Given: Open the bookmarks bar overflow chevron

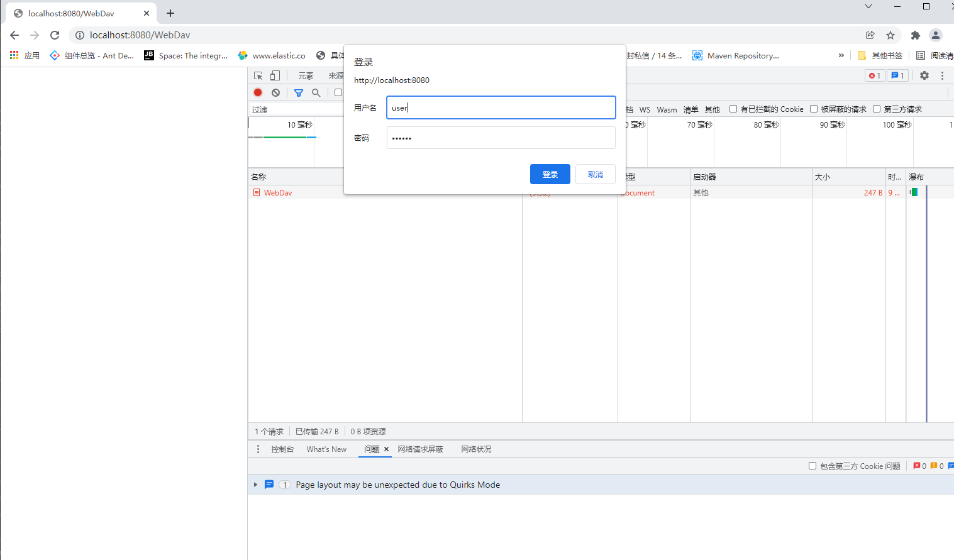Looking at the screenshot, I should tap(841, 55).
